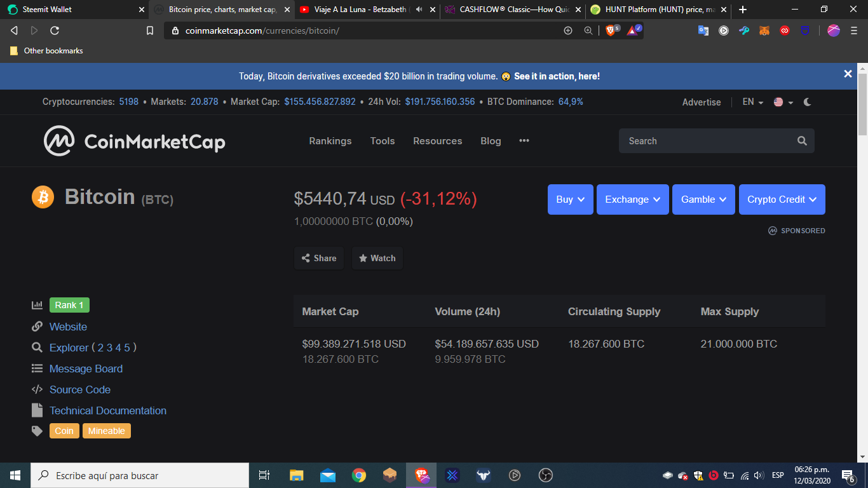Click the browser profile avatar icon
Viewport: 868px width, 488px height.
[834, 30]
